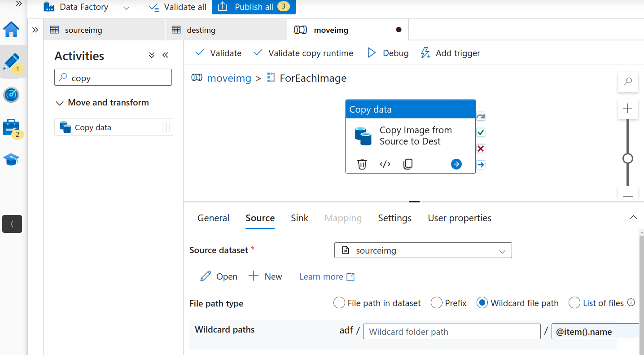The width and height of the screenshot is (644, 355).
Task: Zoom in canvas plus button
Action: [628, 109]
